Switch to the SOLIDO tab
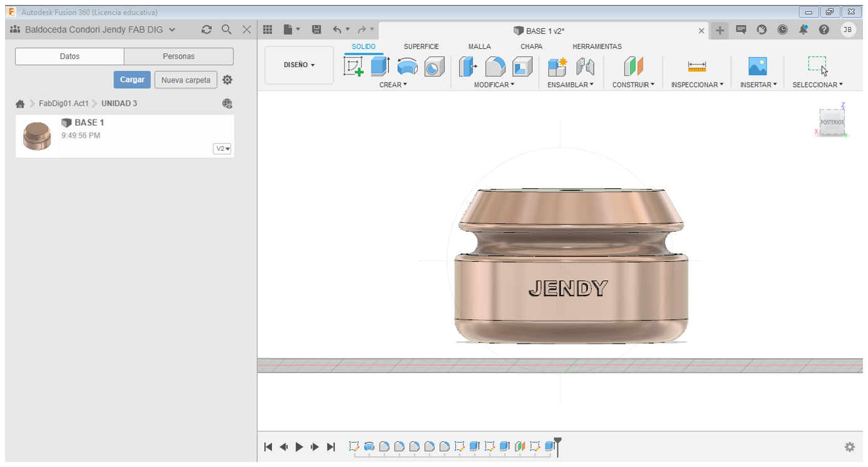The height and width of the screenshot is (467, 868). coord(364,46)
